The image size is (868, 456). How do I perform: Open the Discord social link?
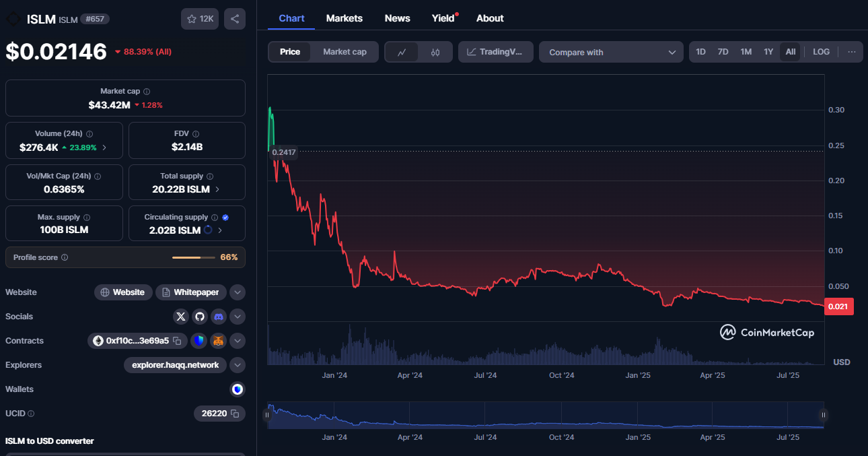tap(219, 317)
